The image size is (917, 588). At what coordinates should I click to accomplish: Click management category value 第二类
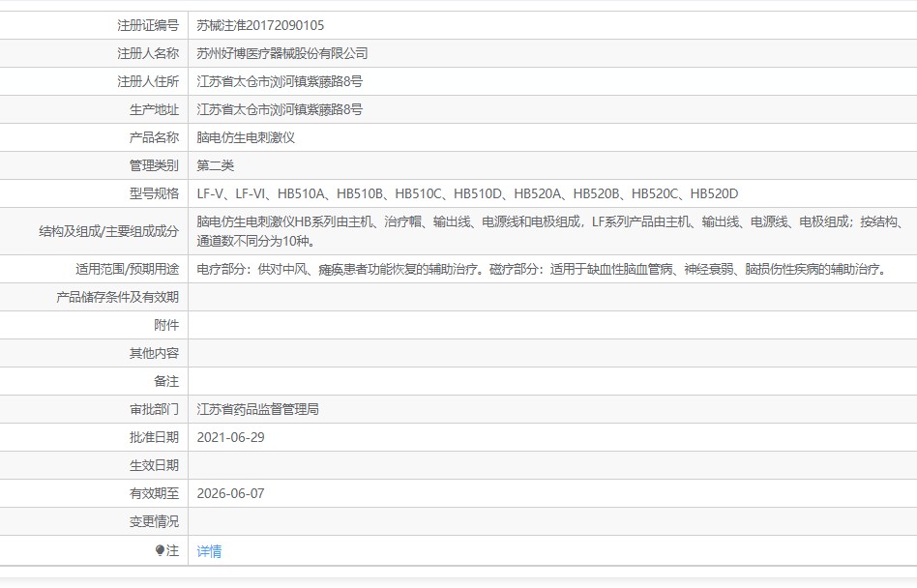[215, 165]
